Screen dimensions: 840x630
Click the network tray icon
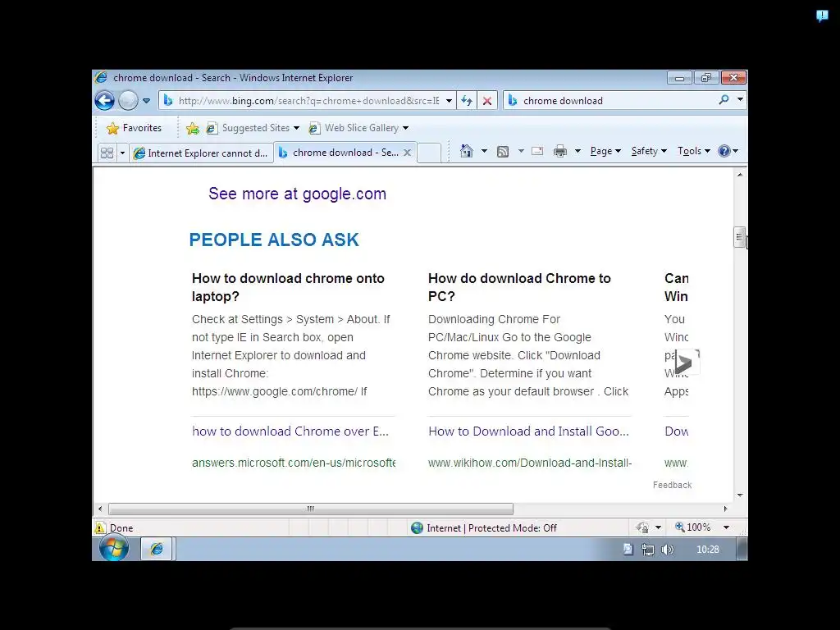pos(648,549)
